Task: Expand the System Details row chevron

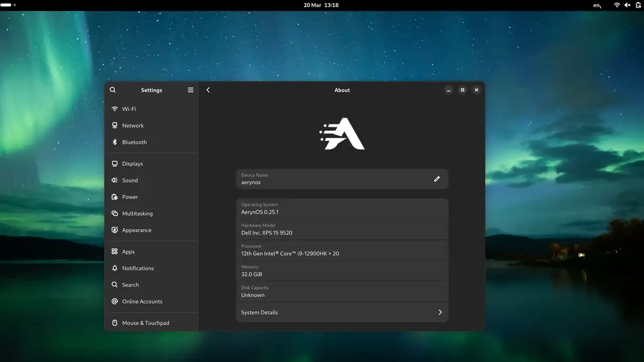Action: pyautogui.click(x=440, y=312)
